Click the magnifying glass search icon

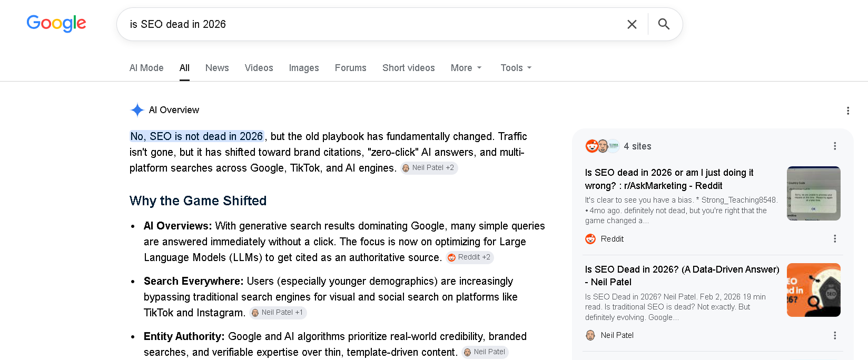click(x=664, y=24)
